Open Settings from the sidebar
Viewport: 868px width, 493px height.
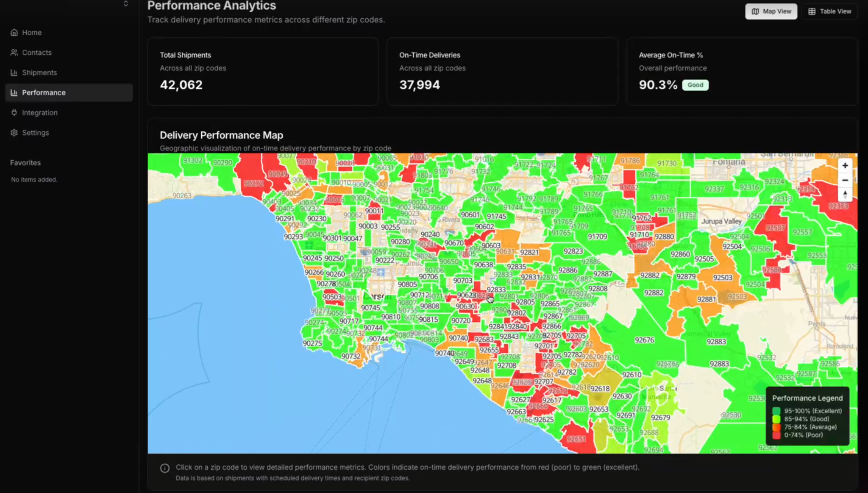pyautogui.click(x=35, y=132)
